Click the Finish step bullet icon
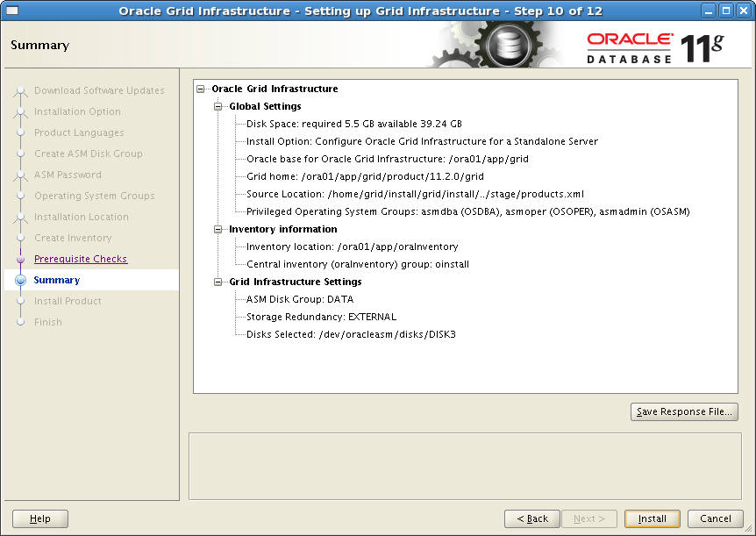This screenshot has height=536, width=756. [x=20, y=322]
